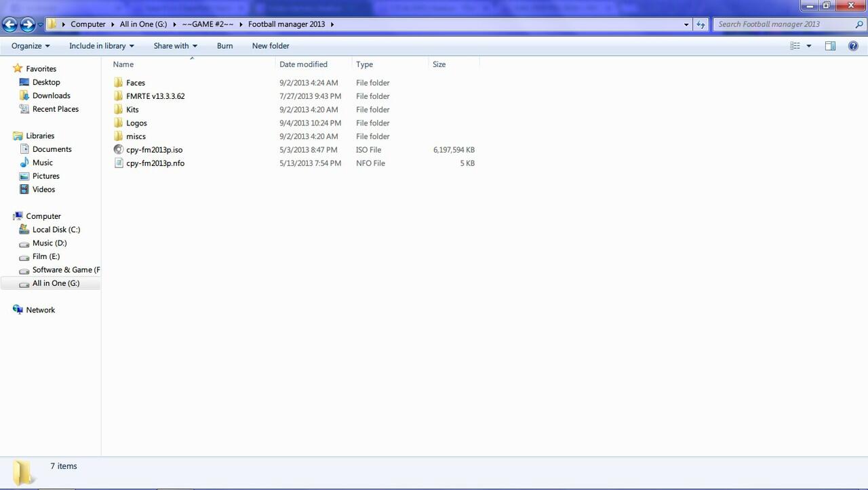The height and width of the screenshot is (490, 868).
Task: Open the Share with menu
Action: click(175, 46)
